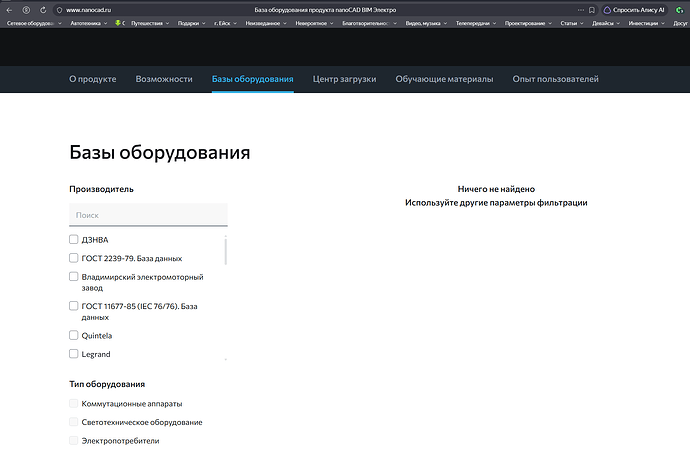Expand the Видео, музыка bookmarks folder
Viewport: 690px width, 450px height.
click(x=426, y=23)
